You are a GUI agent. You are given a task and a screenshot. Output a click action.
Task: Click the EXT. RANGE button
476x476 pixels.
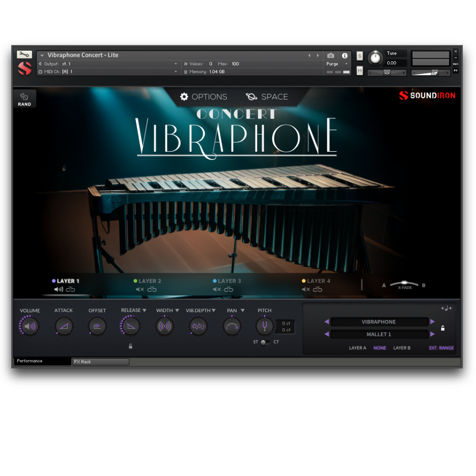[x=441, y=348]
